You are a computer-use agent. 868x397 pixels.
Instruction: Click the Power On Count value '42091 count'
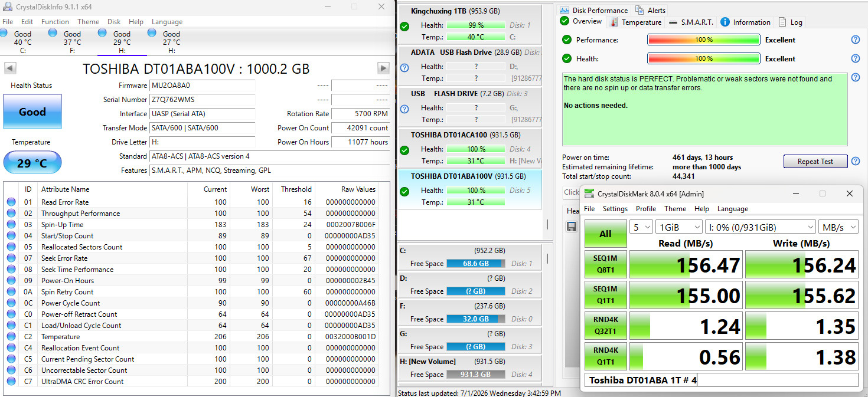(360, 128)
